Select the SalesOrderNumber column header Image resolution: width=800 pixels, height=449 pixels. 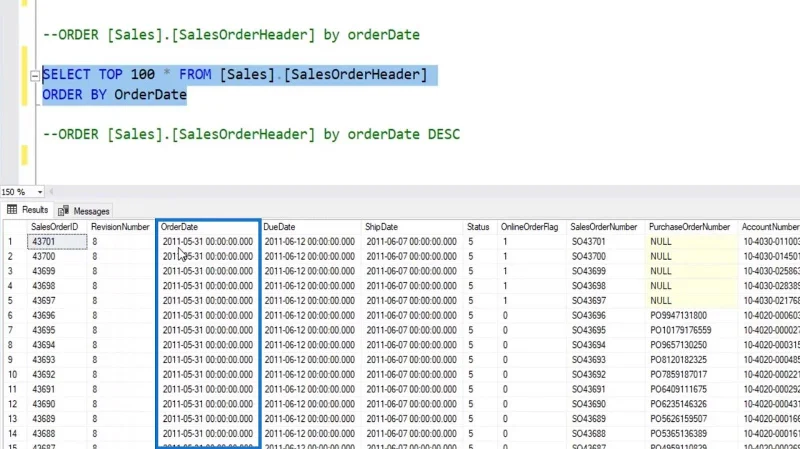pyautogui.click(x=604, y=227)
